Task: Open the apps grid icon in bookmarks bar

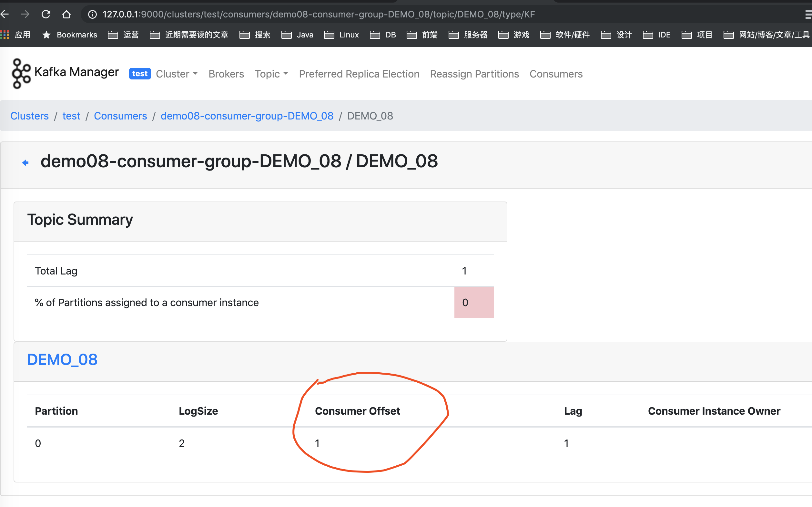Action: (5, 35)
